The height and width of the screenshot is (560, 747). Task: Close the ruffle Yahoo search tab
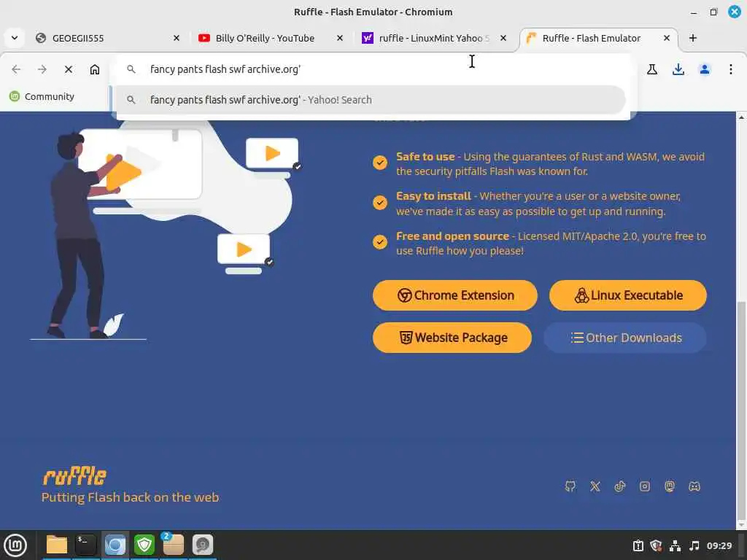pyautogui.click(x=503, y=38)
